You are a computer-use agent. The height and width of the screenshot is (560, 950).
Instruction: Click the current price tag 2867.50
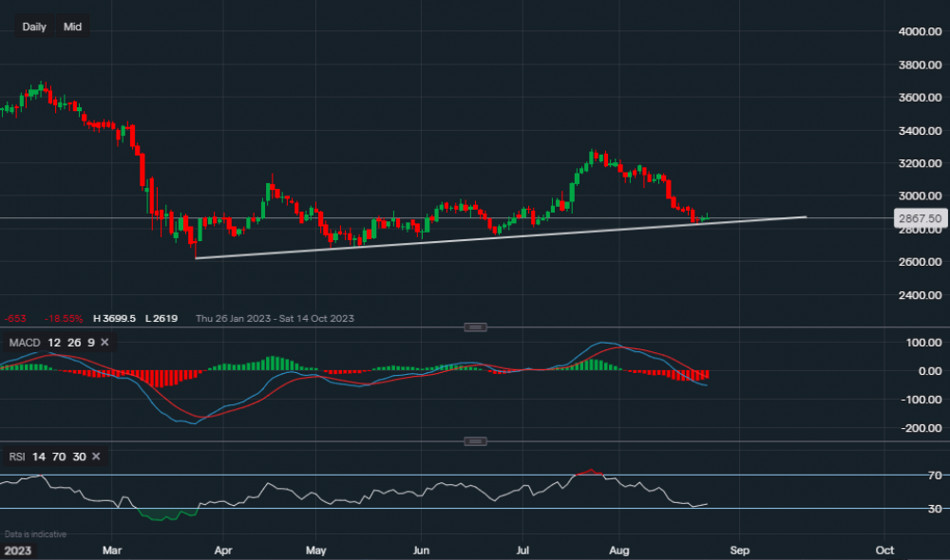coord(918,218)
